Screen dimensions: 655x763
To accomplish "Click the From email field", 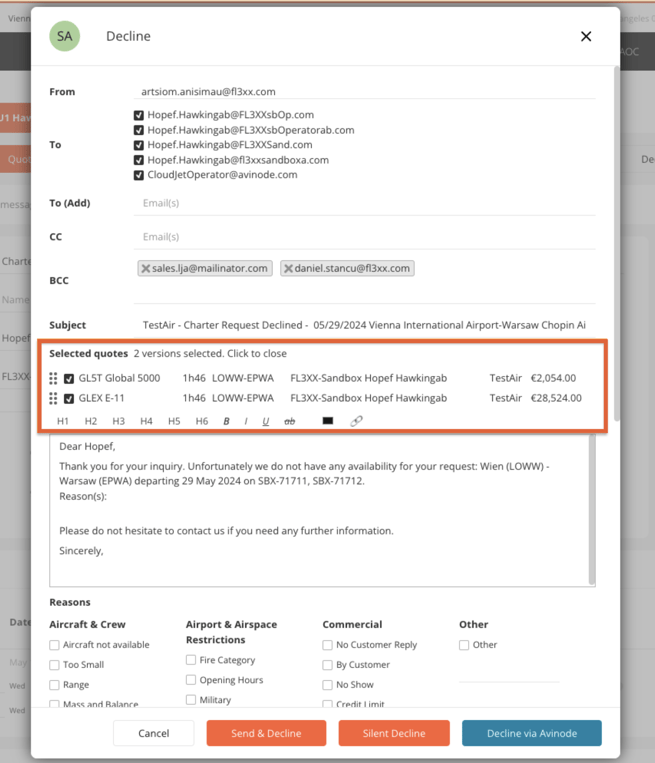I will pyautogui.click(x=364, y=91).
